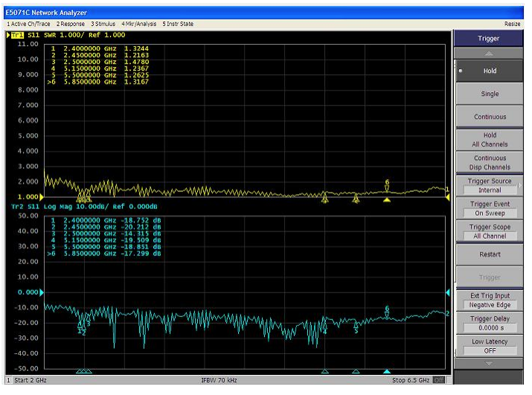
Task: Click the Restart softkey
Action: point(490,254)
